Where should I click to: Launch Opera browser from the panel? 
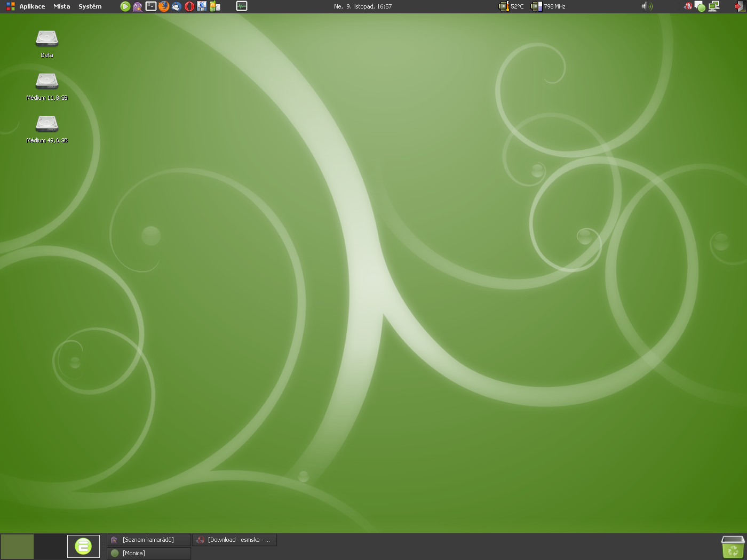tap(189, 6)
